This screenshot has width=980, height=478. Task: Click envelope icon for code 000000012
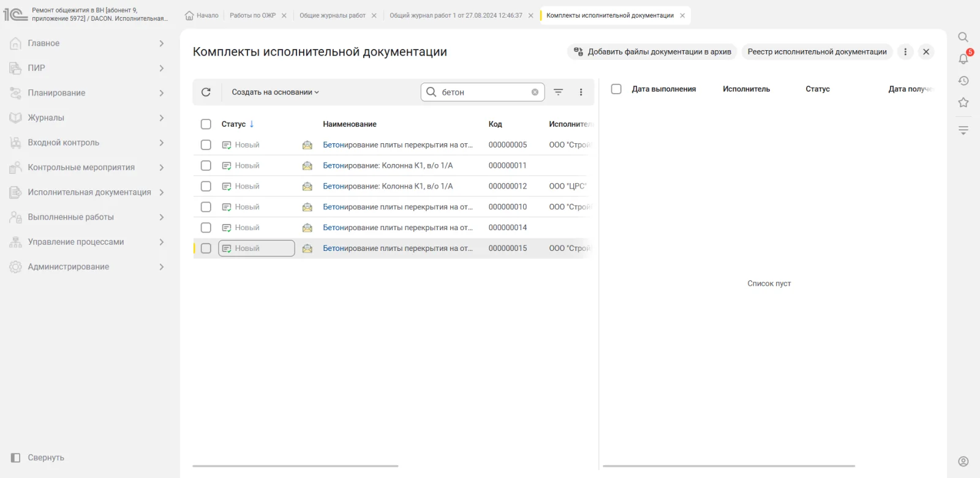307,187
